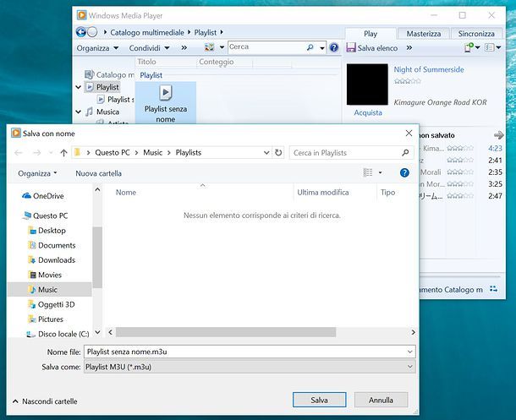The width and height of the screenshot is (516, 420).
Task: Select the Playlist senza nome icon
Action: pos(166,93)
